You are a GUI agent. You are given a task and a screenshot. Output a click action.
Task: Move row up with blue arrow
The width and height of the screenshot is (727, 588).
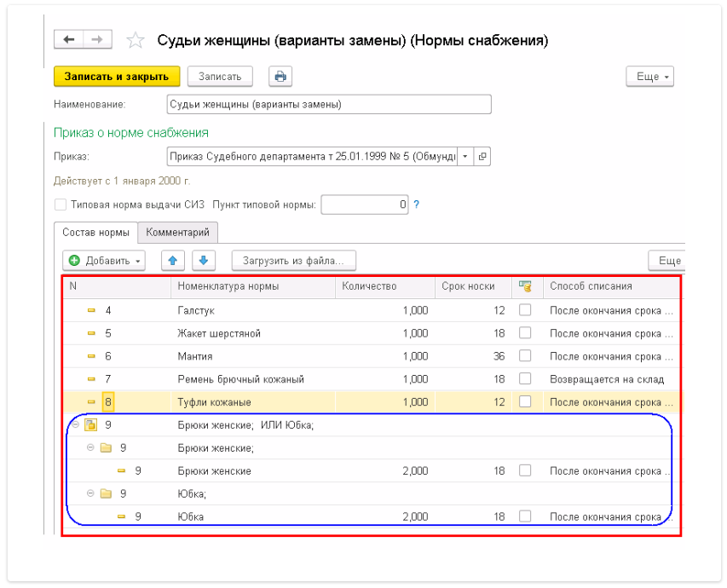tap(173, 260)
